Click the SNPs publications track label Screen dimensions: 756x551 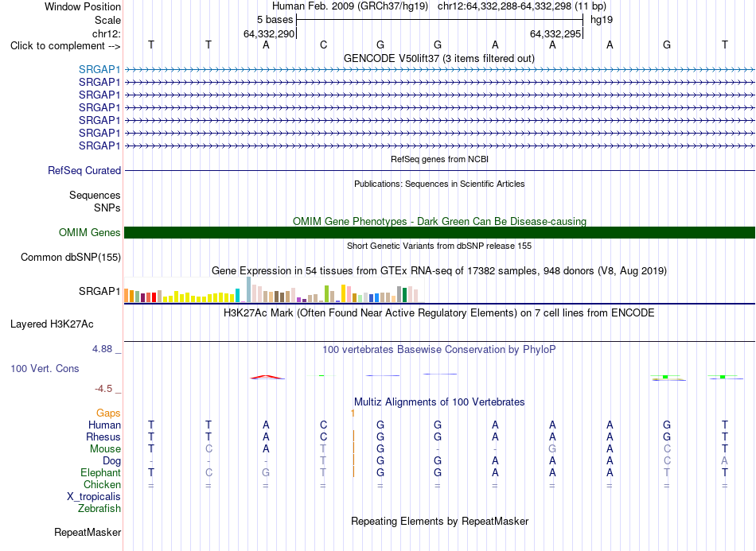pyautogui.click(x=107, y=208)
